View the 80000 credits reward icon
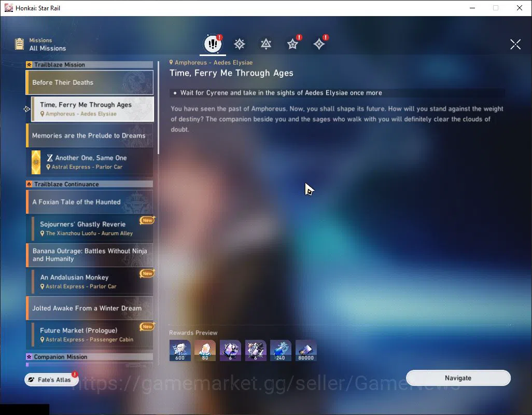Viewport: 532px width, 415px height. coord(306,350)
